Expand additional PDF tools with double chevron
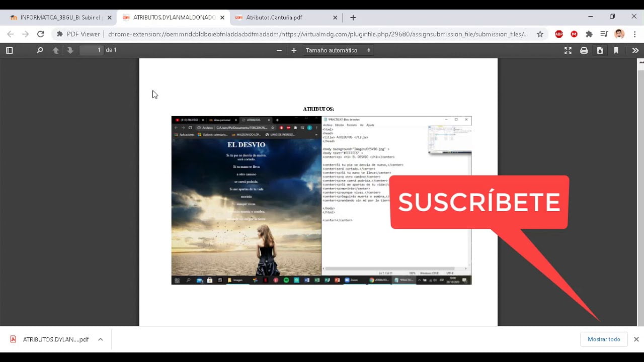Screen dimensions: 644x362 click(635, 50)
